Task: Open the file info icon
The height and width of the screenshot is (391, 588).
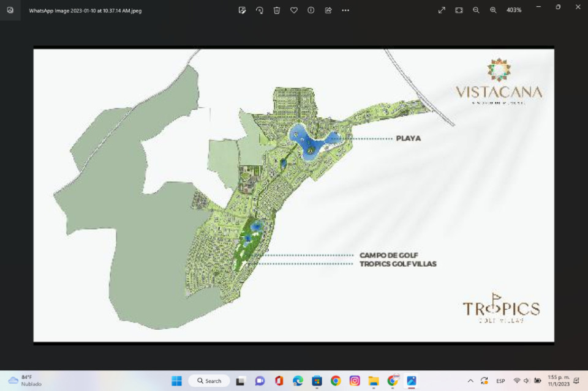Action: (311, 10)
